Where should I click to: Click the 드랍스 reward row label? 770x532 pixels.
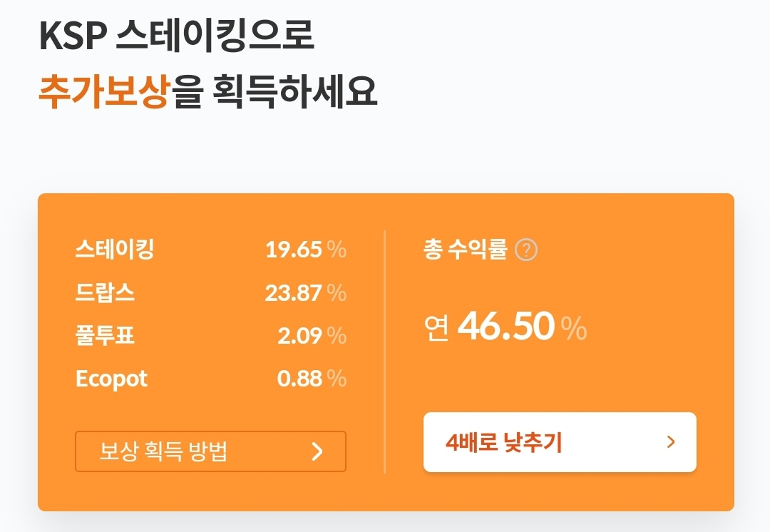click(x=105, y=293)
